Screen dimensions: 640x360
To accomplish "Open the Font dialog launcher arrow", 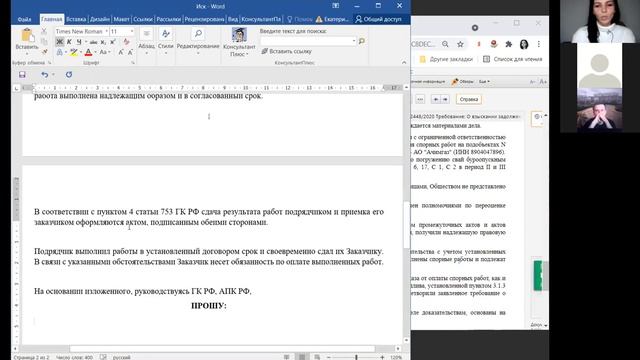I will [133, 63].
